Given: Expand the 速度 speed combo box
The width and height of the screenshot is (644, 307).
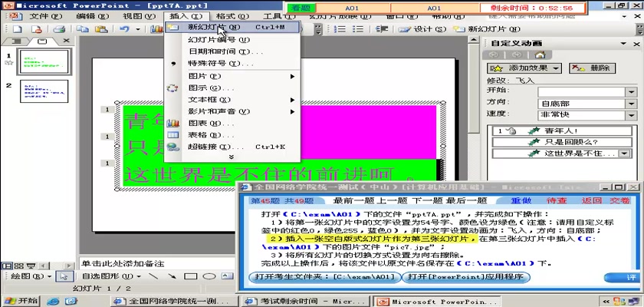Looking at the screenshot, I should [x=631, y=114].
